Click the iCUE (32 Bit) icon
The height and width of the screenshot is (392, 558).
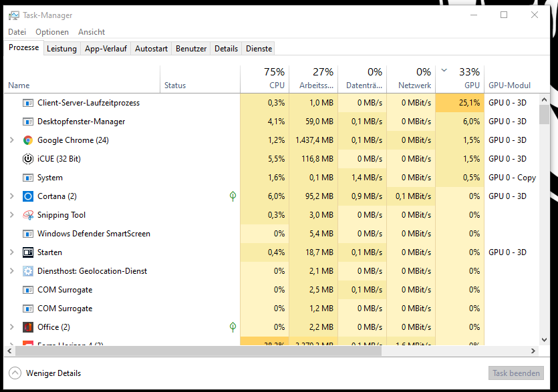click(x=28, y=159)
